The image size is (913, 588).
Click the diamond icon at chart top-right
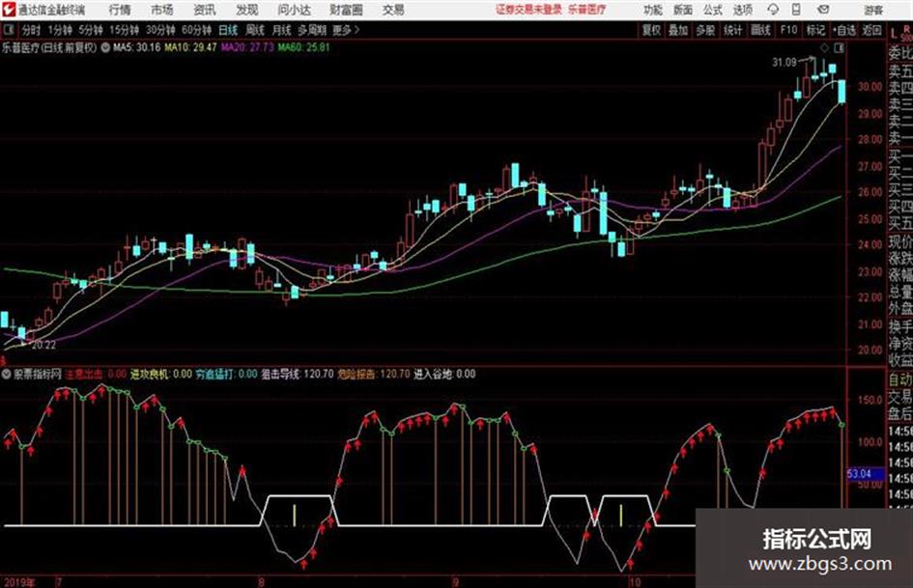[x=824, y=47]
